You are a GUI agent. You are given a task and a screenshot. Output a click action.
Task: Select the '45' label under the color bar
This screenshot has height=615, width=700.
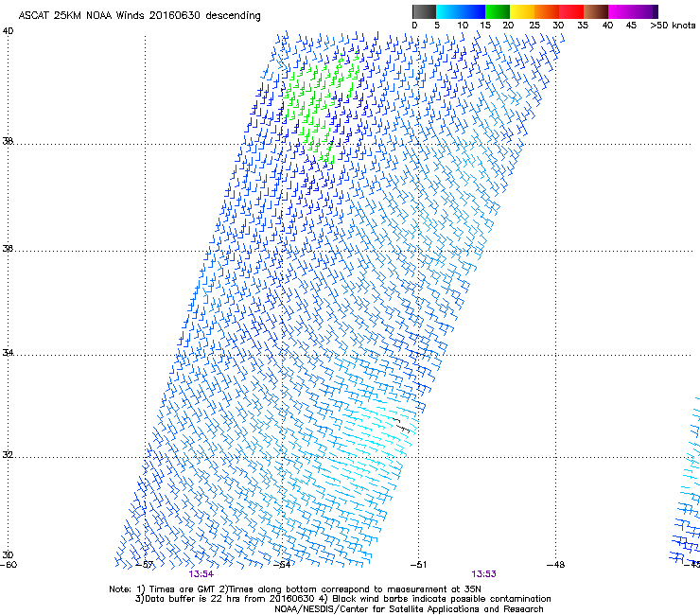(631, 25)
